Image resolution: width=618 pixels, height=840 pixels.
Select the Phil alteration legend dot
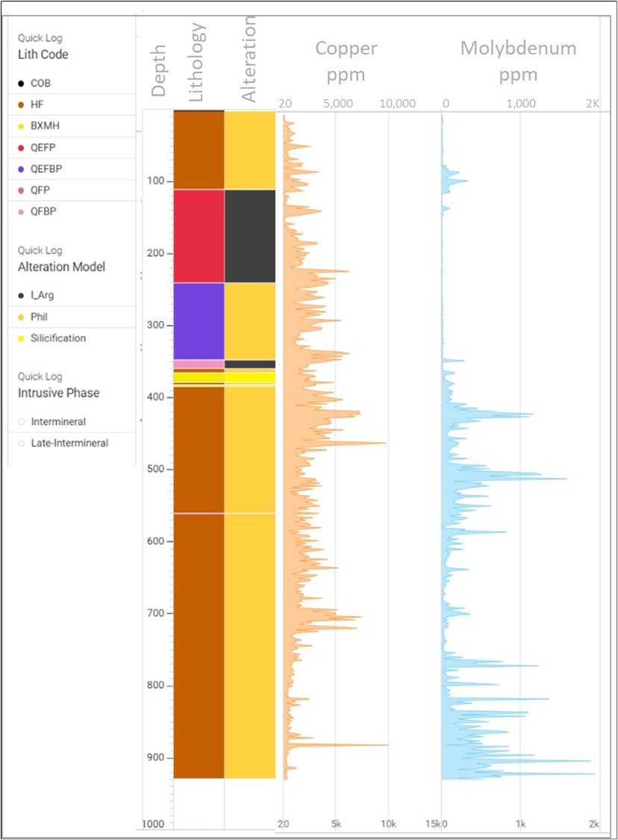coord(21,317)
